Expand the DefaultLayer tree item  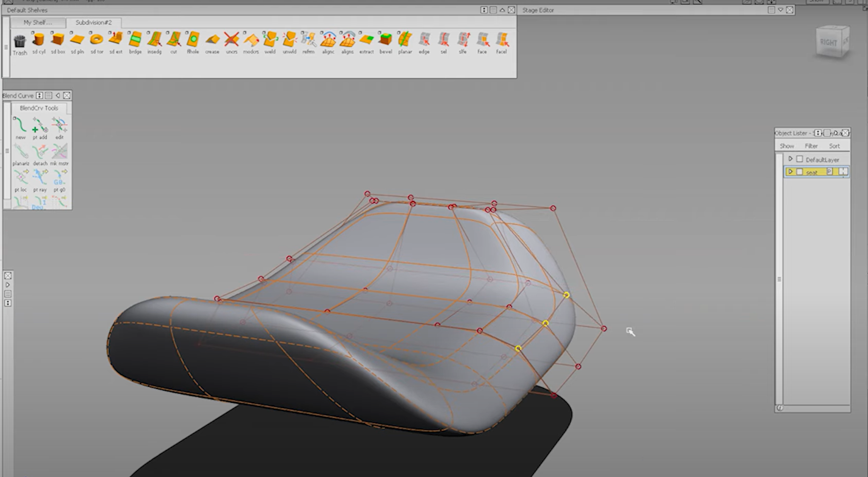(x=791, y=158)
